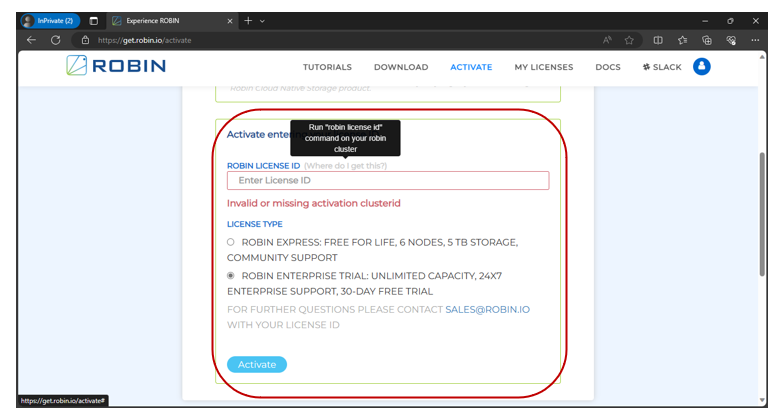Open Browser essentials heart icon

[731, 40]
